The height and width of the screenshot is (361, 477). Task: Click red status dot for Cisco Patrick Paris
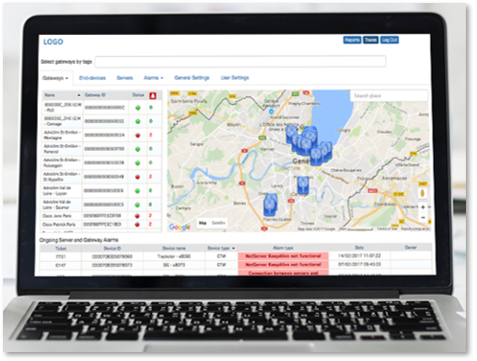pyautogui.click(x=137, y=225)
